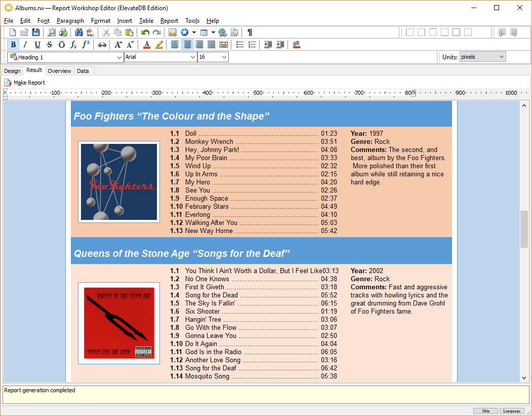Toggle Strikethrough formatting
The image size is (532, 416).
click(x=50, y=45)
